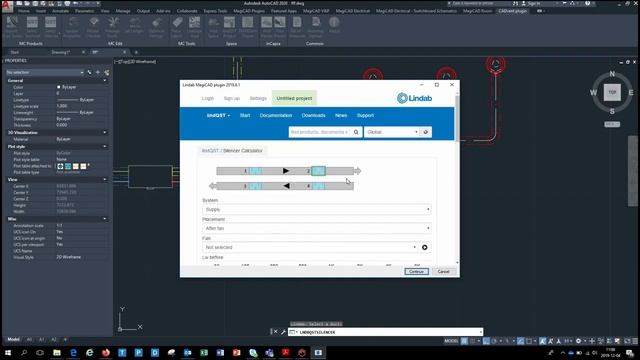Collapse the Plot style section
This screenshot has width=640, height=360.
click(105, 146)
